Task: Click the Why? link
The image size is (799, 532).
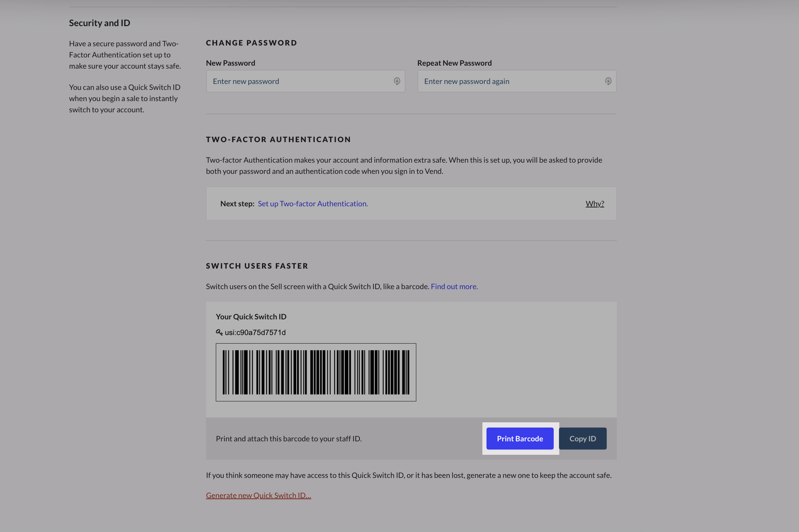Action: [x=594, y=204]
